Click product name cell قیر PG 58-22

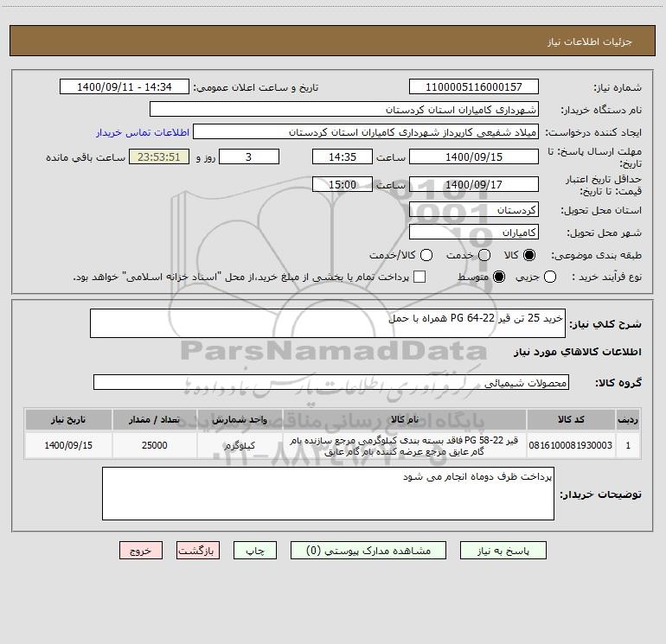pyautogui.click(x=405, y=445)
